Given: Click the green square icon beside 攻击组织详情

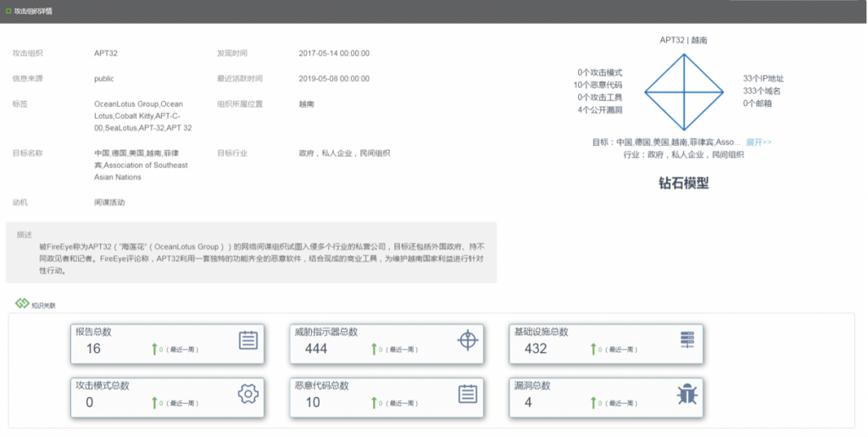Looking at the screenshot, I should click(x=8, y=11).
